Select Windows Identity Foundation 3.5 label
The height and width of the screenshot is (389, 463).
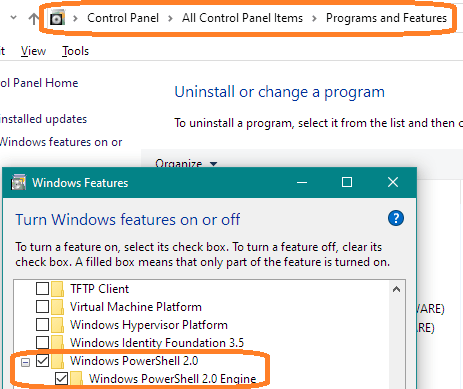pyautogui.click(x=157, y=343)
